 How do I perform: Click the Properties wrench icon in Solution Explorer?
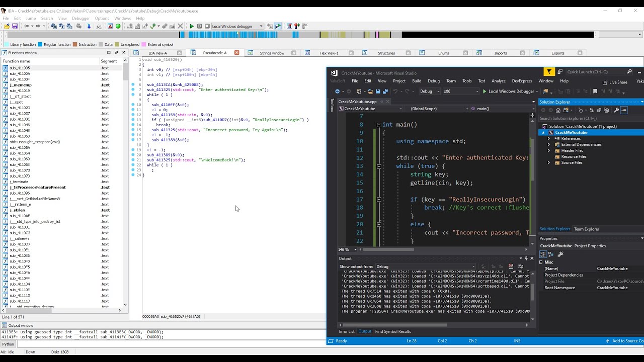point(616,110)
